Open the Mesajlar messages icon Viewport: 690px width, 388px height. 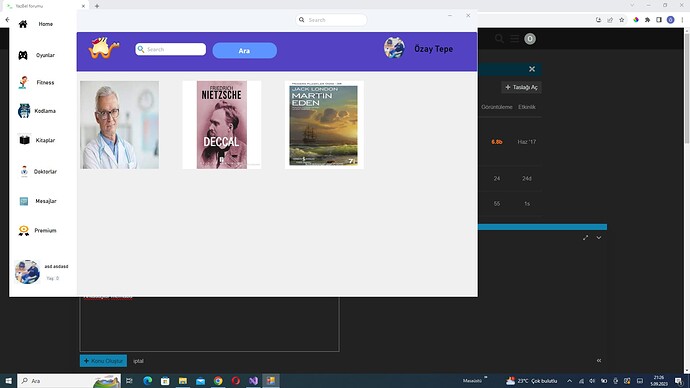(x=24, y=201)
